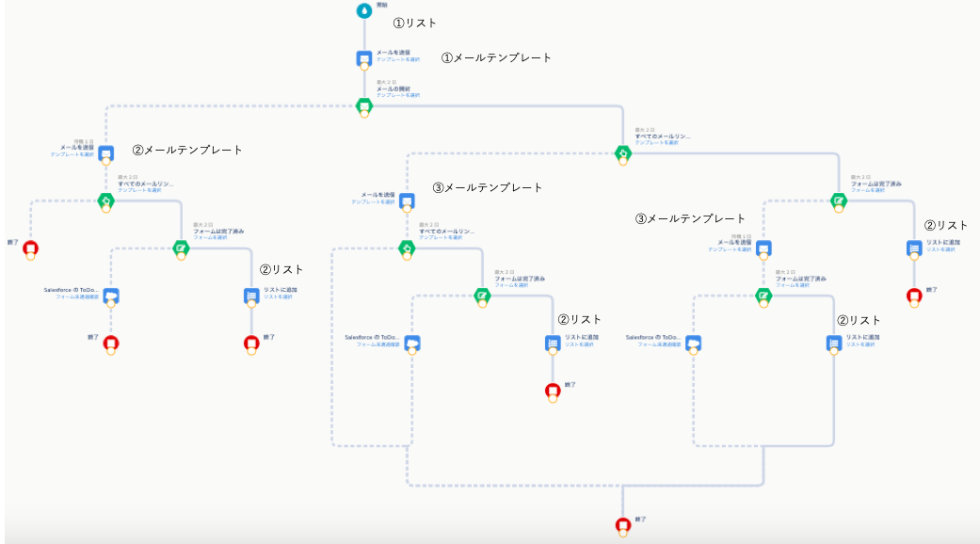The width and height of the screenshot is (980, 544).
Task: Click フォームを選択 under leftmost フォームは完了済み
Action: click(x=211, y=238)
